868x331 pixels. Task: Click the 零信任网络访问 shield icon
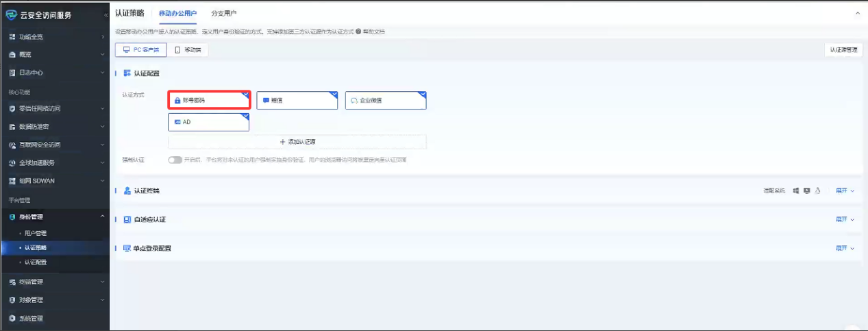pyautogui.click(x=12, y=108)
